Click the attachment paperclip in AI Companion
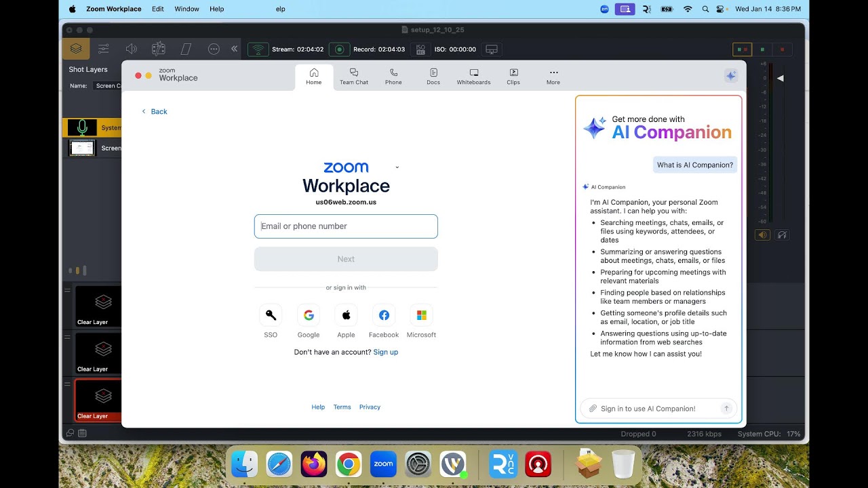Viewport: 868px width, 488px height. 593,409
